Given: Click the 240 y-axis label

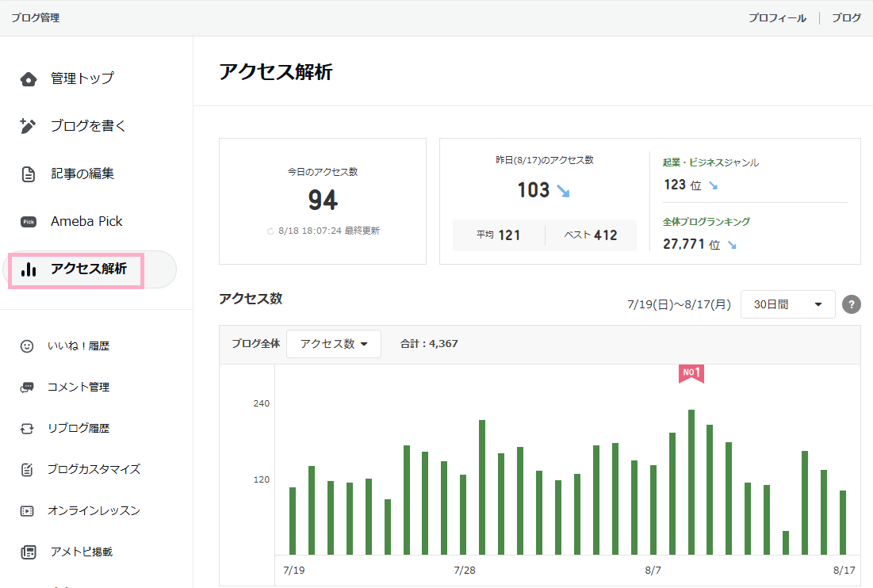Looking at the screenshot, I should click(x=261, y=403).
